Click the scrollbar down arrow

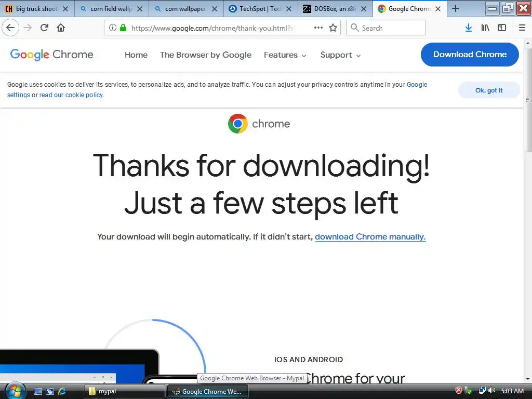[x=527, y=380]
